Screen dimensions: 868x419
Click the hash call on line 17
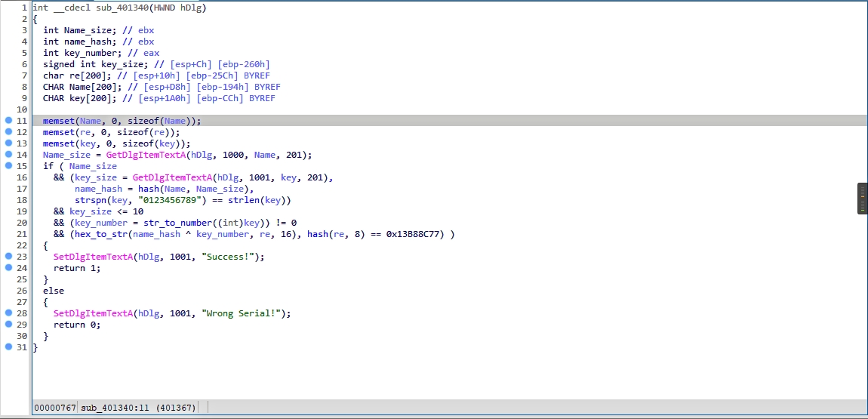[149, 189]
